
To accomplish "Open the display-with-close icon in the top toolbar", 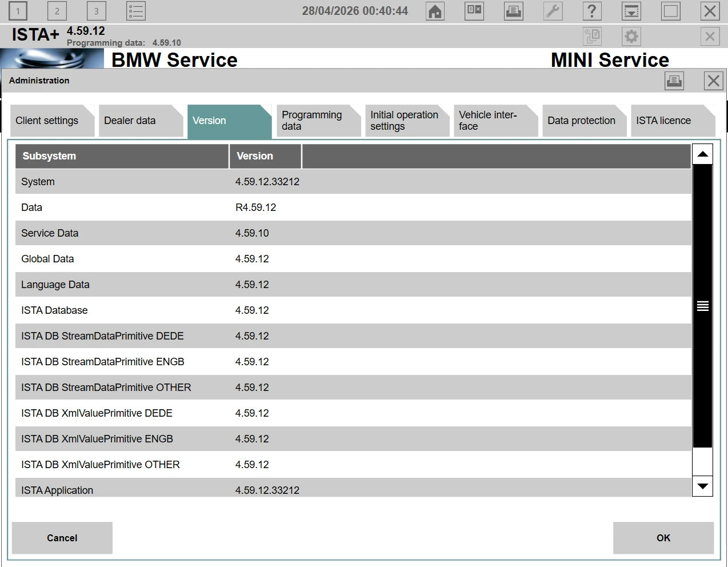I will coord(474,11).
